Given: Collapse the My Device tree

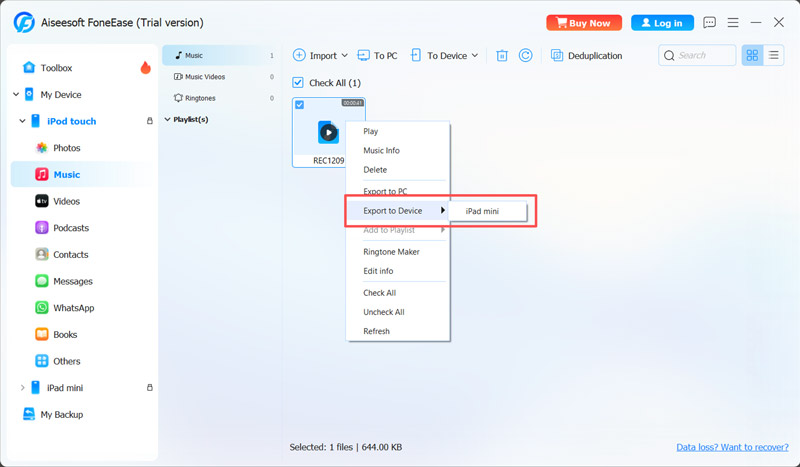Looking at the screenshot, I should (x=16, y=94).
